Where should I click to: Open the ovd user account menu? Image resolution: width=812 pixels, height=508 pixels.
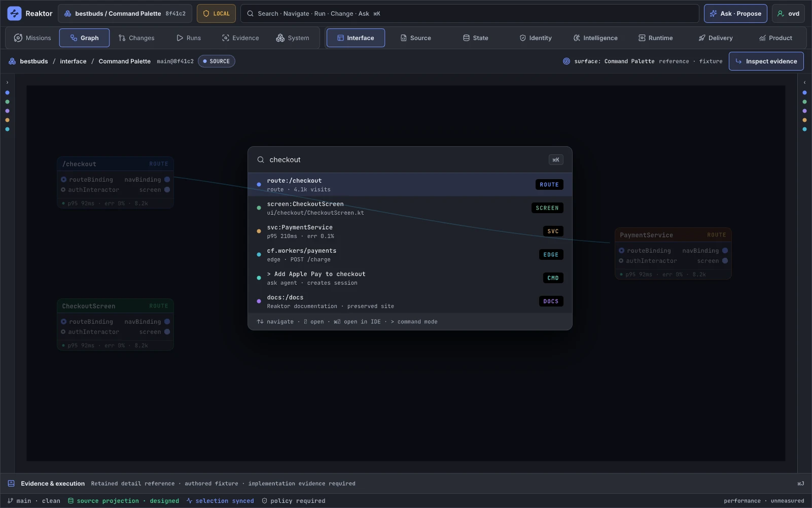(x=788, y=14)
